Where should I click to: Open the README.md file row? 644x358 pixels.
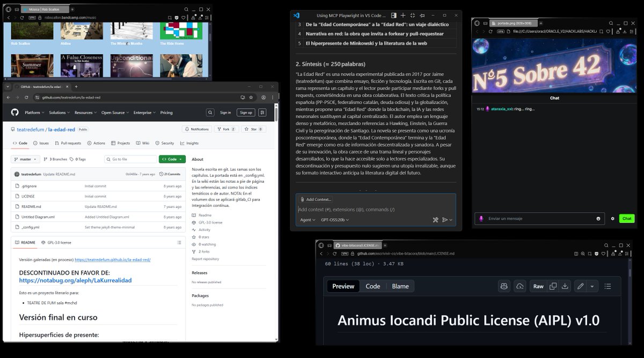pyautogui.click(x=98, y=206)
